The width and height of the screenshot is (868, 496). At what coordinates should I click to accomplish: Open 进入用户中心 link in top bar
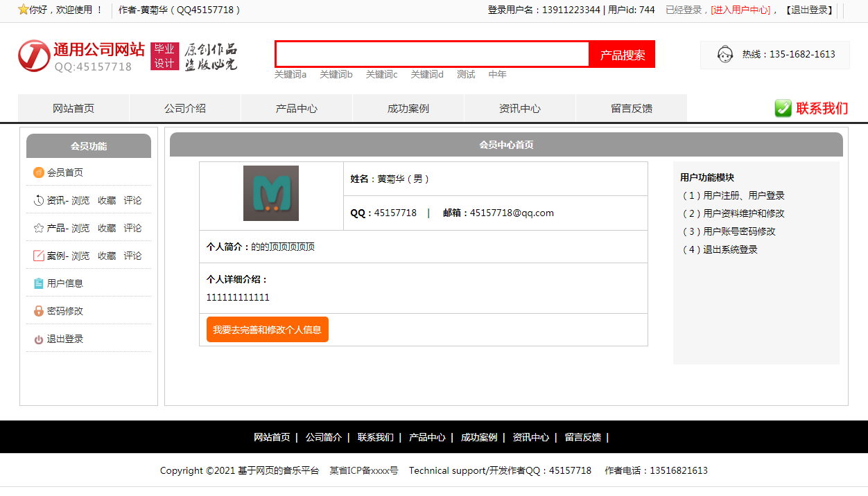coord(740,10)
